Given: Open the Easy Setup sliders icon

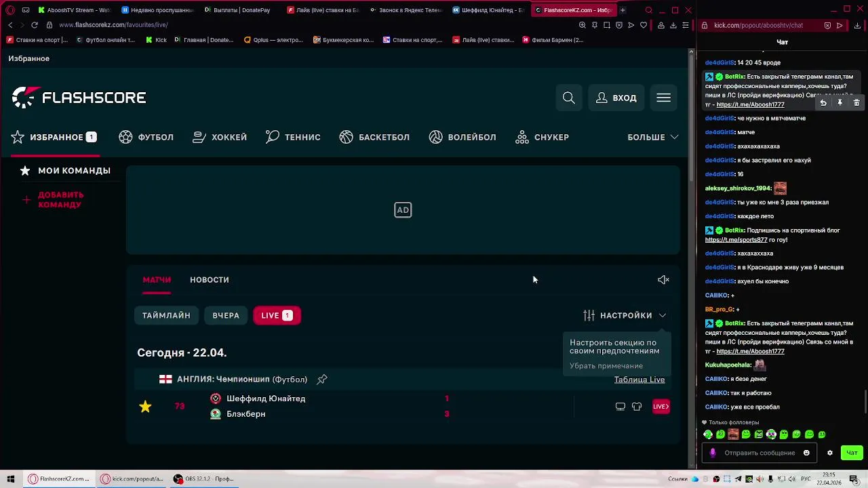Looking at the screenshot, I should pyautogui.click(x=686, y=25).
